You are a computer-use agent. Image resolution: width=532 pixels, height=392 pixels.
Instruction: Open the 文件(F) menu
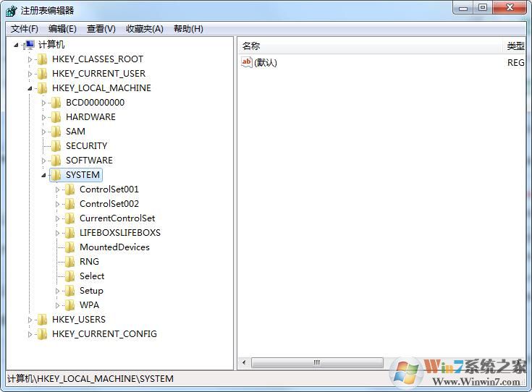(24, 29)
